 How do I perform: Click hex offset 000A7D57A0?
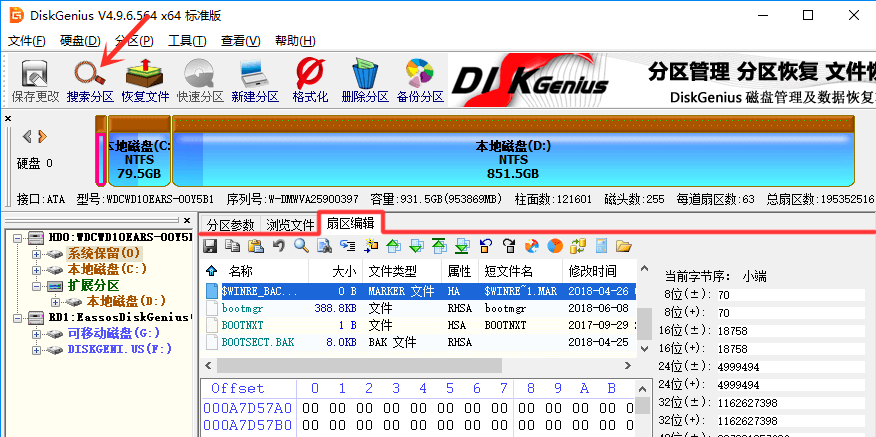click(247, 407)
